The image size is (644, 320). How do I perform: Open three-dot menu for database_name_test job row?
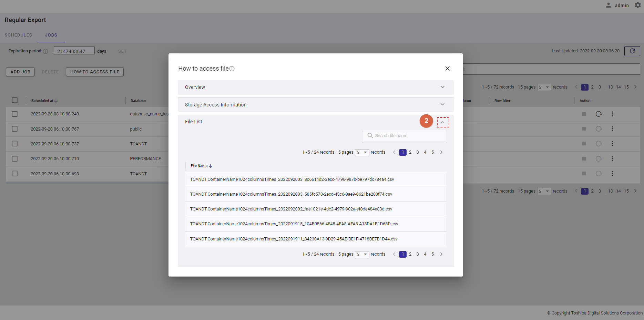click(612, 114)
